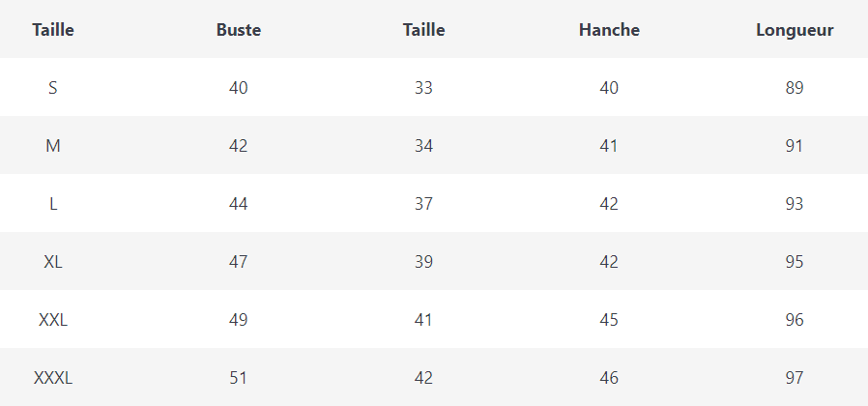The height and width of the screenshot is (406, 868).
Task: Select the L size row label
Action: point(53,204)
